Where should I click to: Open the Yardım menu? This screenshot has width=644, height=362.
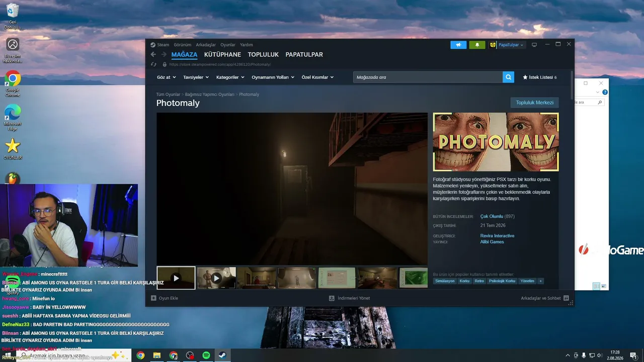click(x=247, y=45)
